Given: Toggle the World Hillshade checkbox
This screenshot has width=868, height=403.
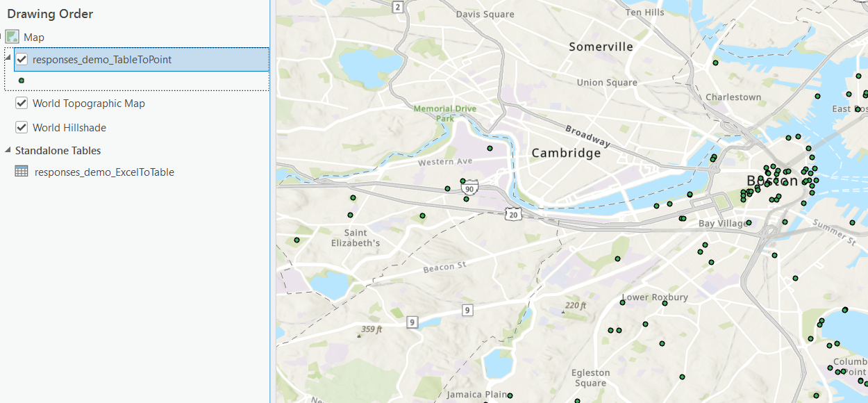Looking at the screenshot, I should (22, 128).
